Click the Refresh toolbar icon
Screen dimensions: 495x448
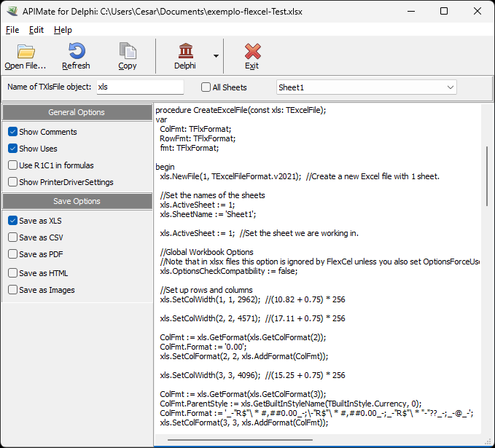tap(77, 51)
